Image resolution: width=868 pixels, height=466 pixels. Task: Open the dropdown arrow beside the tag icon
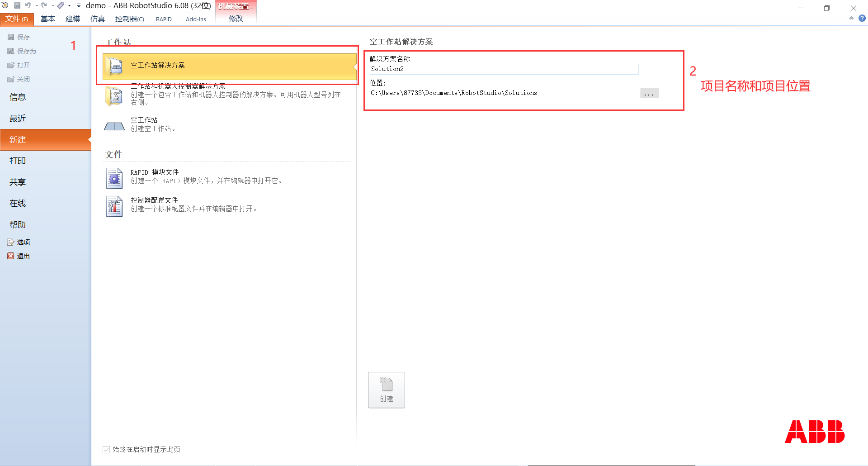[x=70, y=6]
